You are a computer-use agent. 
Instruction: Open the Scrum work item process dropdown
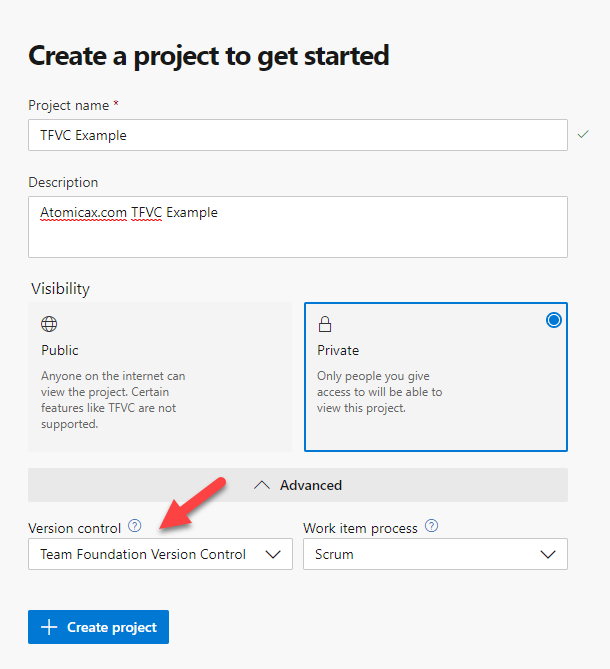(x=436, y=554)
